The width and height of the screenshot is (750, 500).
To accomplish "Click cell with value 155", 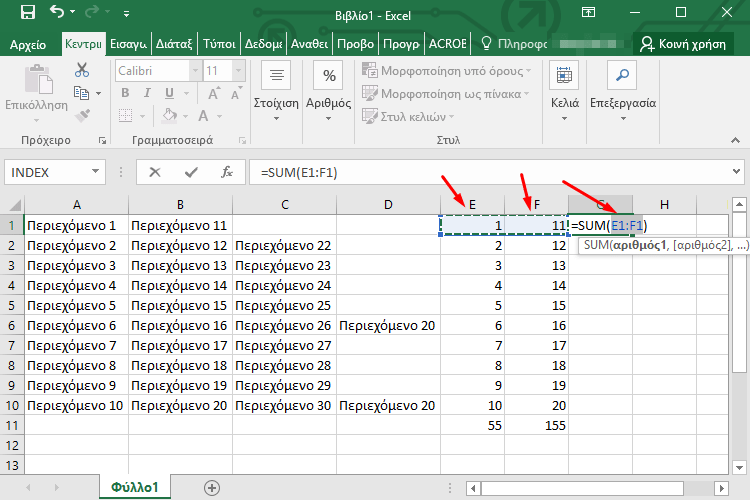I will tap(536, 425).
